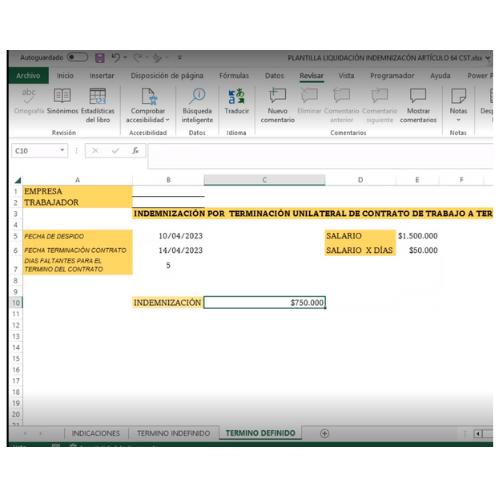Open Sinónimos thesaurus tool
500x500 pixels.
62,102
